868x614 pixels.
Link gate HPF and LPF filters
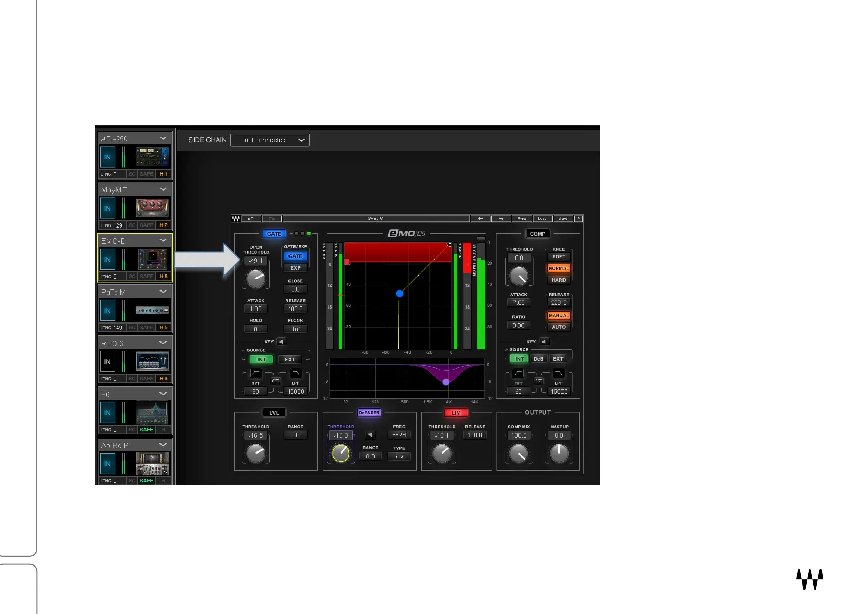coord(276,381)
